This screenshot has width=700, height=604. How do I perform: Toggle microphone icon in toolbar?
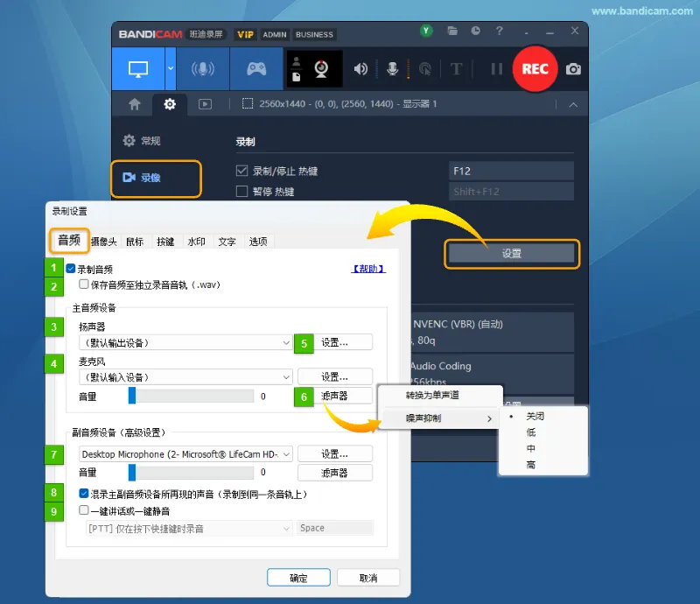(392, 69)
